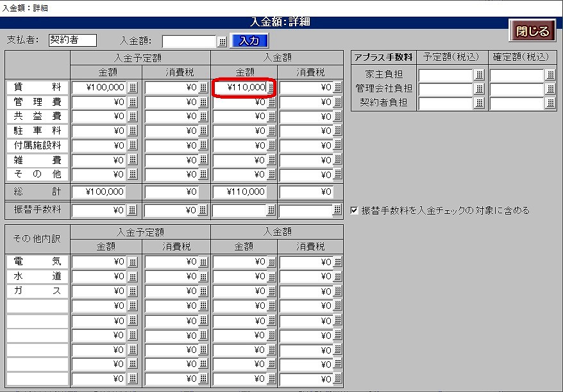Screen dimensions: 563x392
Task: Click 共益費 planned consumption tax field
Action: pos(171,117)
